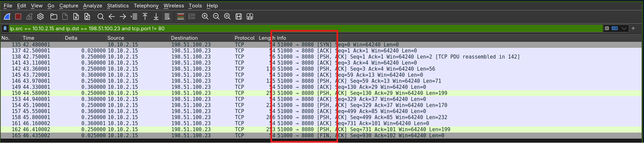Select packet 150 at time 44.580001
Screen dimensions: 644x143
click(x=322, y=93)
